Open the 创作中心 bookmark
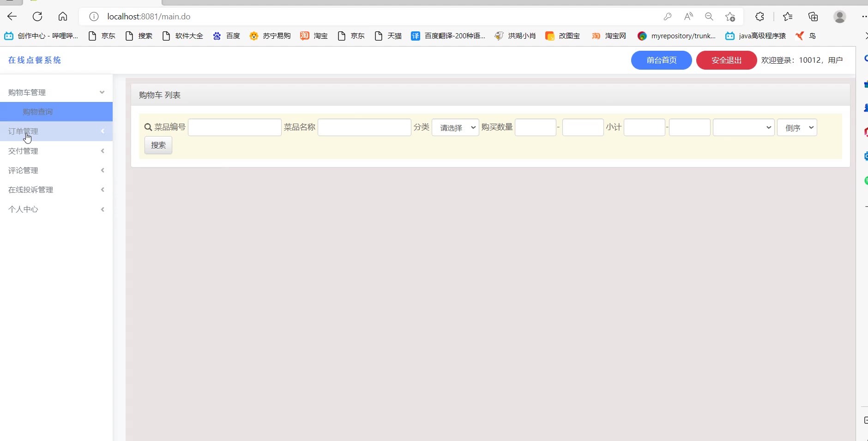The width and height of the screenshot is (868, 441). point(41,36)
